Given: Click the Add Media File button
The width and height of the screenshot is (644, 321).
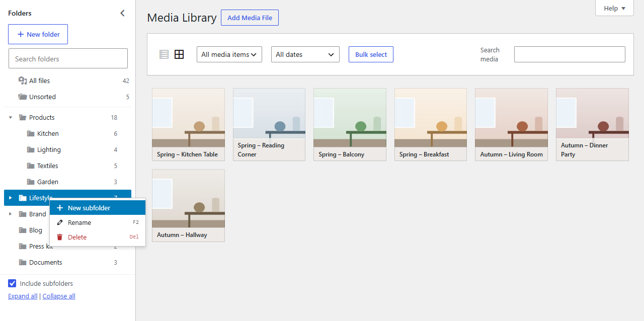Looking at the screenshot, I should pyautogui.click(x=250, y=18).
